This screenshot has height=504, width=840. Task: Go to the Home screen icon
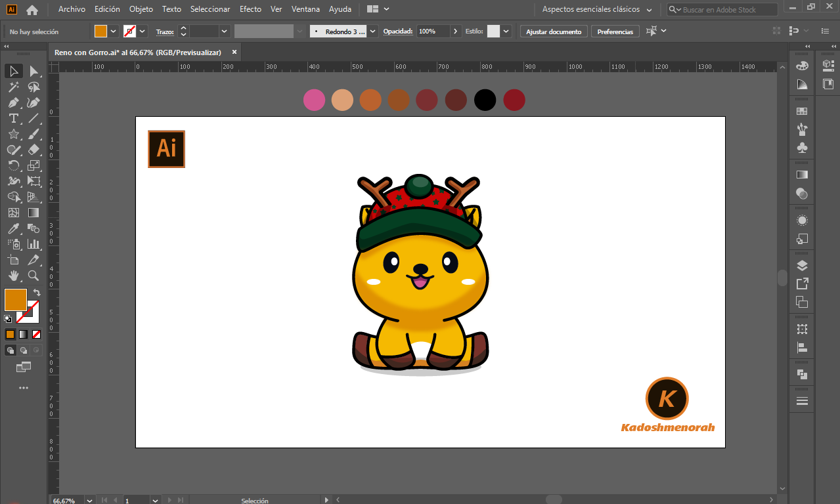coord(32,10)
